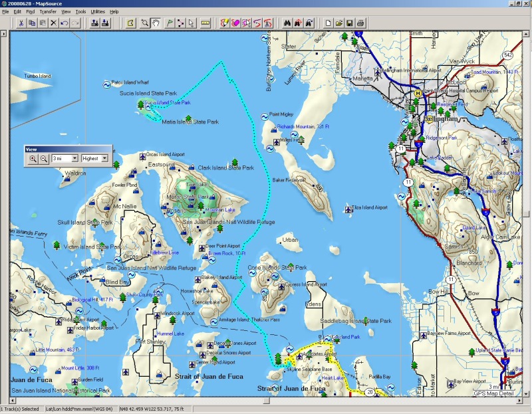Select the Hand pan tool
532x414 pixels.
[156, 23]
